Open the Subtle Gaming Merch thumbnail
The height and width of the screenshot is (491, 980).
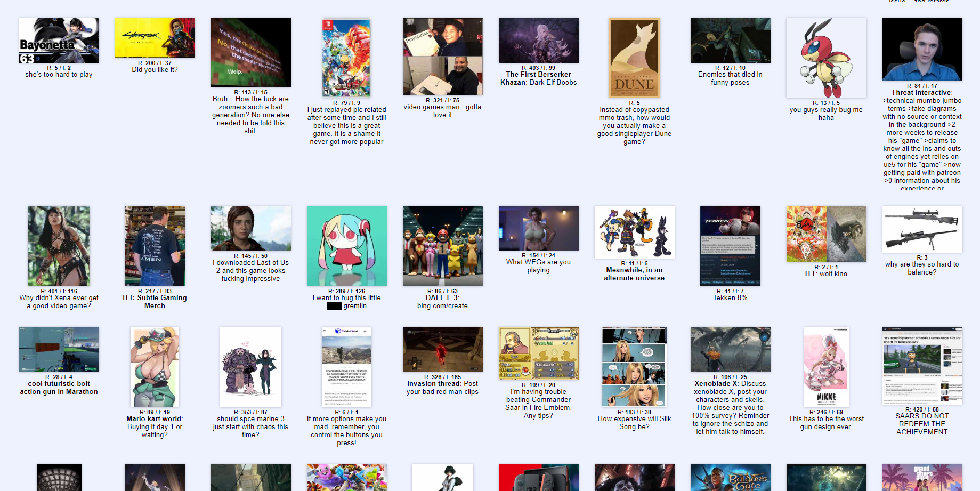pos(155,246)
